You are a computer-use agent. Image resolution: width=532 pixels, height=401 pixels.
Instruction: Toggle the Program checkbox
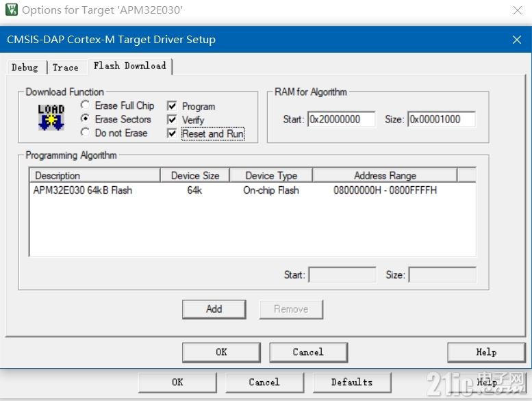172,106
